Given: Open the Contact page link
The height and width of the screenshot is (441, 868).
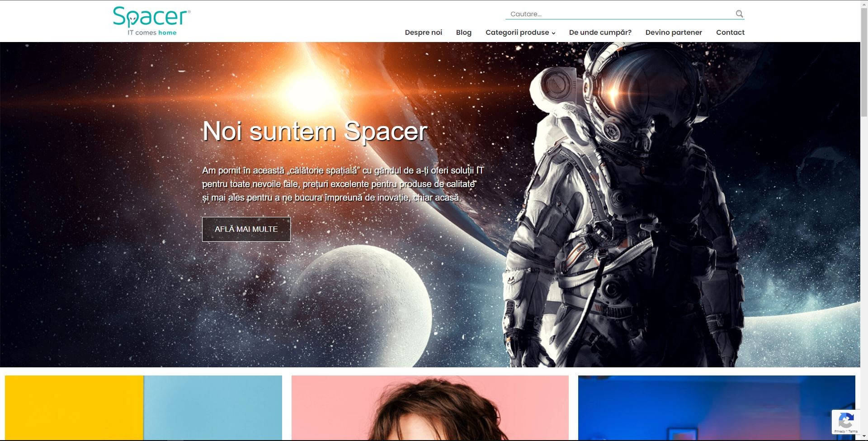Looking at the screenshot, I should (x=730, y=33).
